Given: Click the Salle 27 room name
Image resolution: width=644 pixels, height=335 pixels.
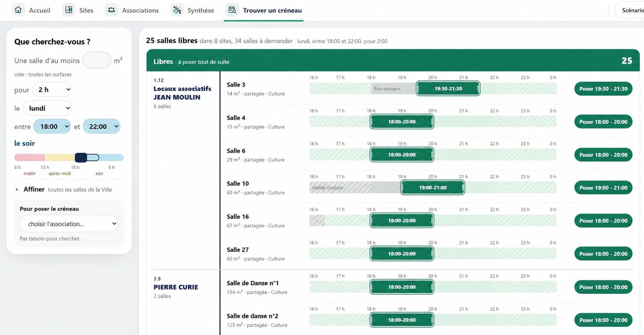Looking at the screenshot, I should [237, 250].
